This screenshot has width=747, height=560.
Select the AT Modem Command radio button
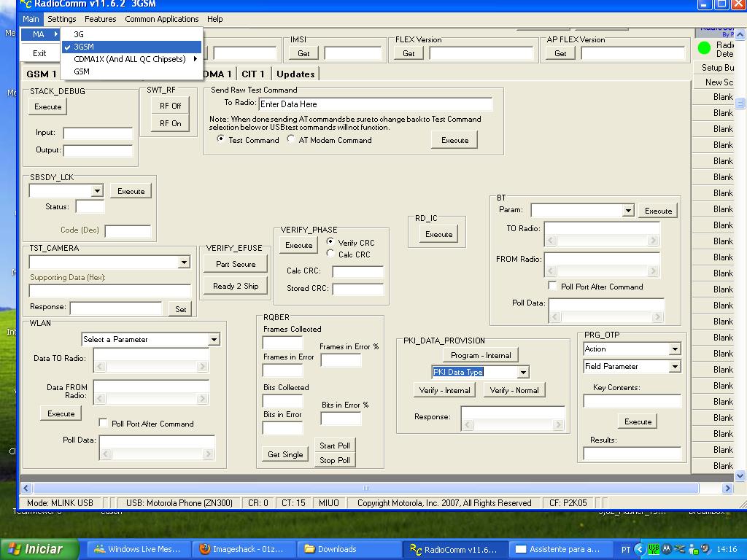[290, 139]
